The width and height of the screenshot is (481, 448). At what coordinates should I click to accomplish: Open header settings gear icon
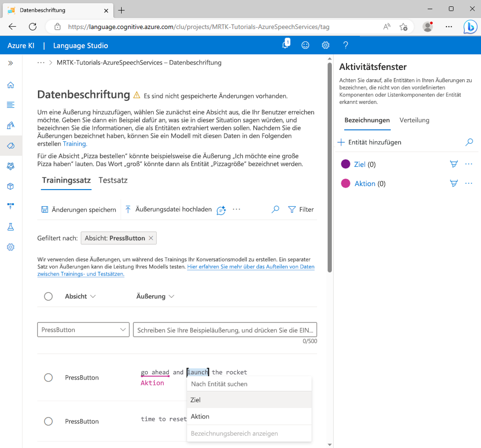point(325,45)
